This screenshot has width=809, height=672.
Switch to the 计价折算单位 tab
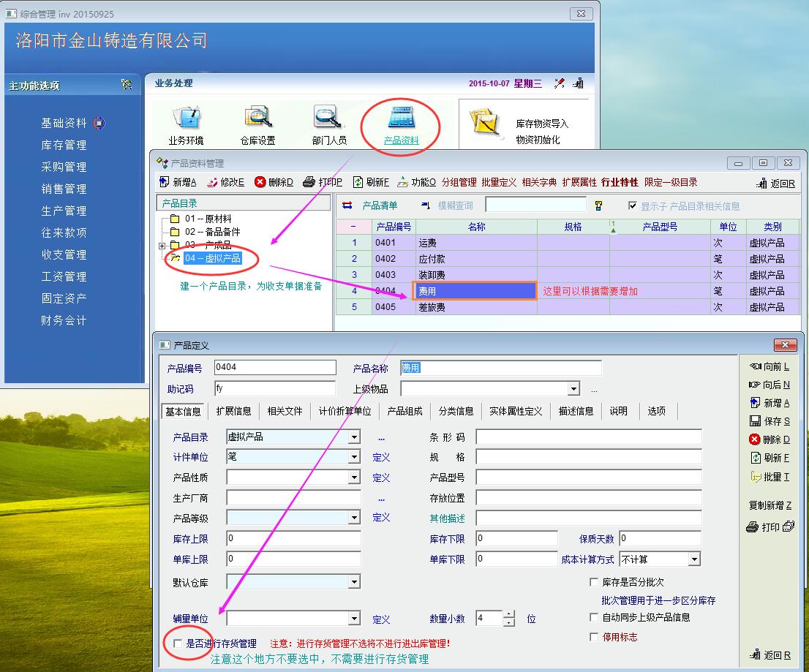click(x=345, y=411)
